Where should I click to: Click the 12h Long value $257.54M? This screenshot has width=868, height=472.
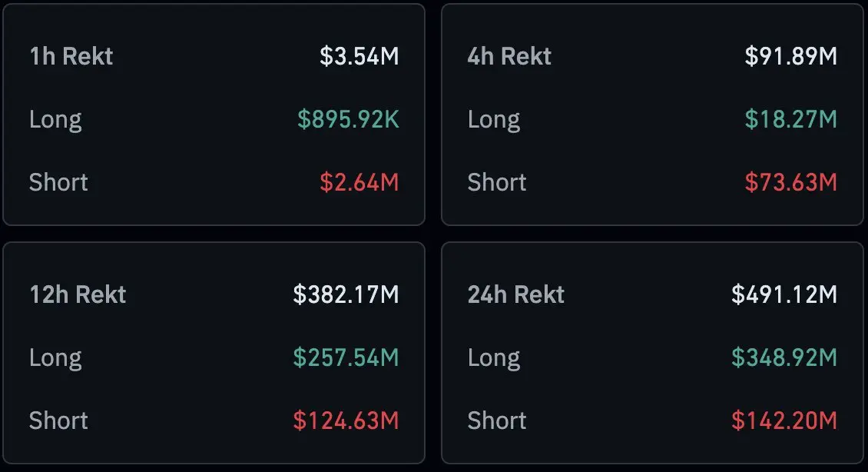coord(346,358)
